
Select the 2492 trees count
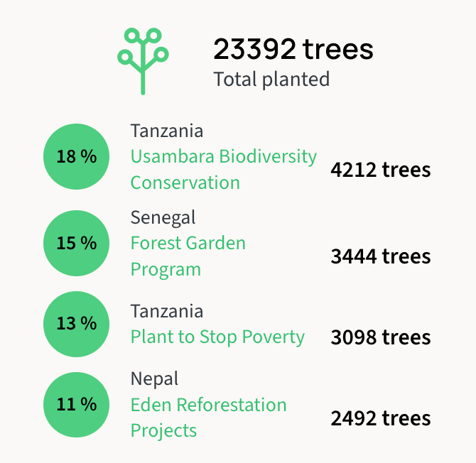(x=380, y=418)
